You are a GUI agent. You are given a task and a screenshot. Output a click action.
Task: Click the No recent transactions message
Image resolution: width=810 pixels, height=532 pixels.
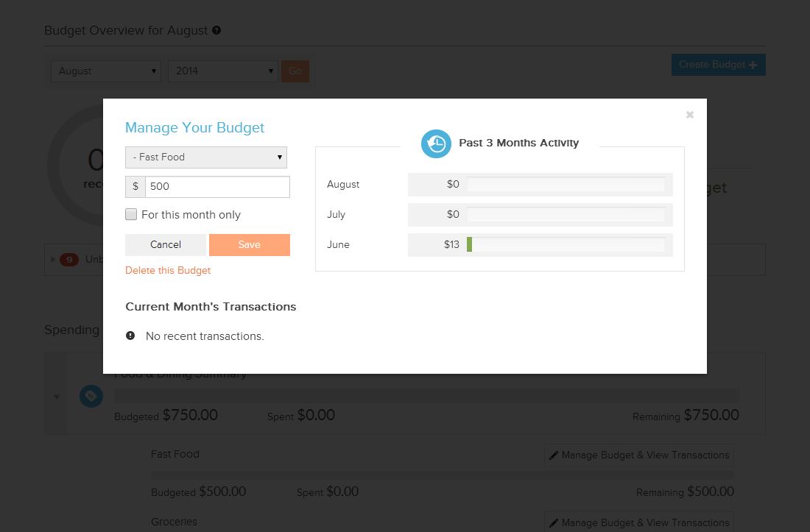click(x=205, y=336)
